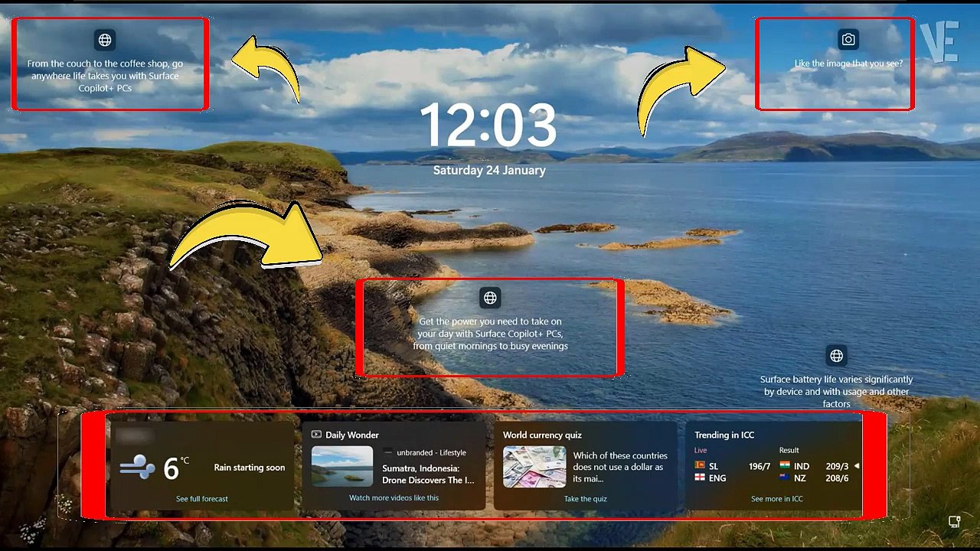
Task: Click the camera icon above 'Like the image'
Action: (x=848, y=39)
